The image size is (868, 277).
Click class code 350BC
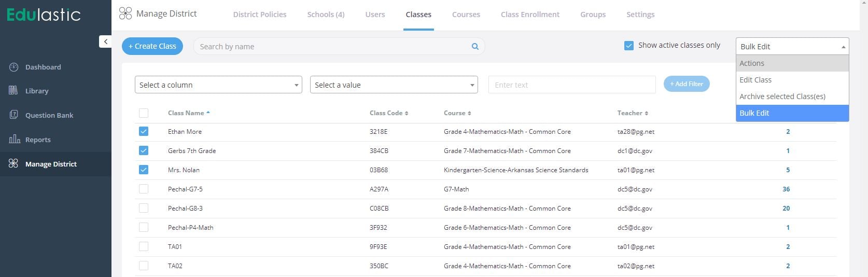tap(379, 266)
